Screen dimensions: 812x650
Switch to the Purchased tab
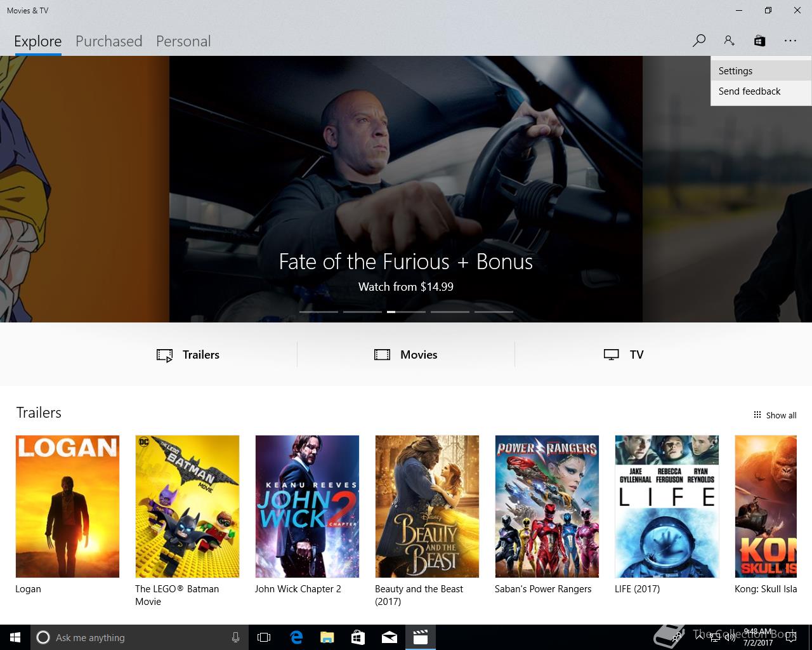pos(108,41)
